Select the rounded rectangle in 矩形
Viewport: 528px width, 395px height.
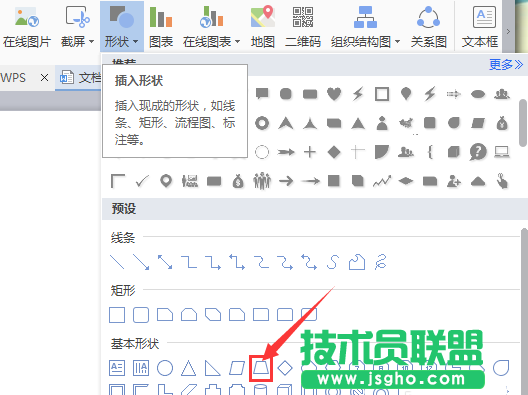pyautogui.click(x=141, y=315)
